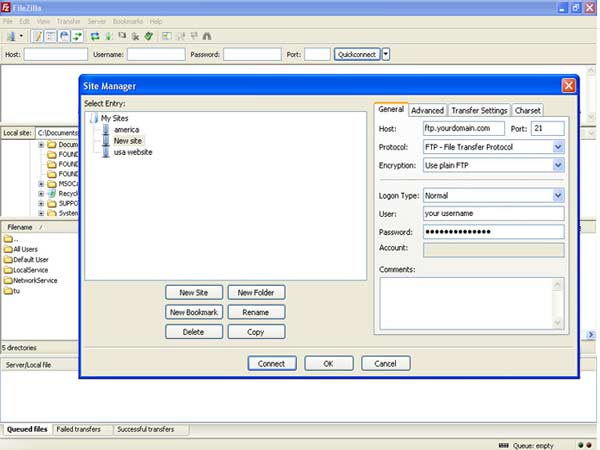The height and width of the screenshot is (450, 600).
Task: Open the Logon Type dropdown
Action: (558, 196)
